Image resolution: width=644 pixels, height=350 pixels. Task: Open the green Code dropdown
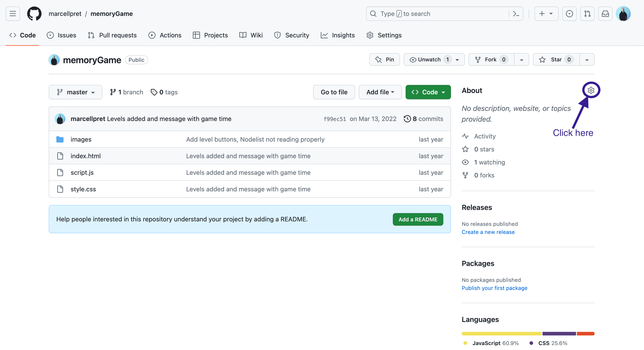click(x=428, y=92)
